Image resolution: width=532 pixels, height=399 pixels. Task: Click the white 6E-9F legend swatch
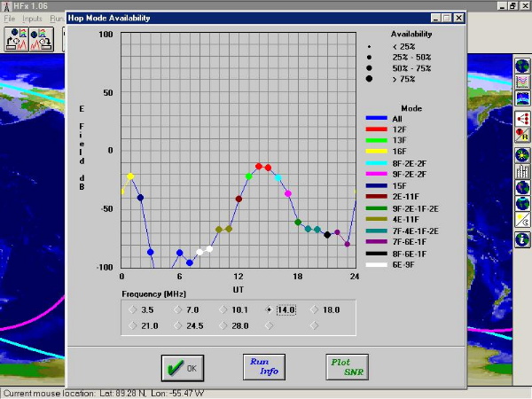[376, 265]
